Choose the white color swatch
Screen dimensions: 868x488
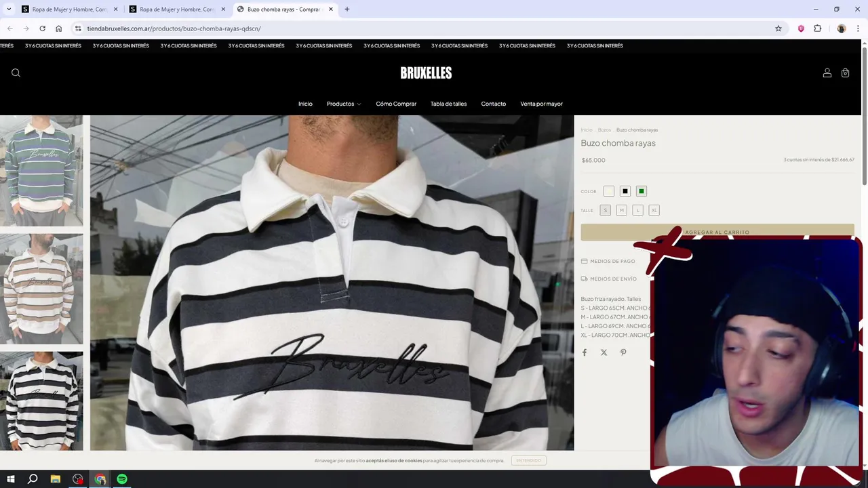[x=608, y=191]
